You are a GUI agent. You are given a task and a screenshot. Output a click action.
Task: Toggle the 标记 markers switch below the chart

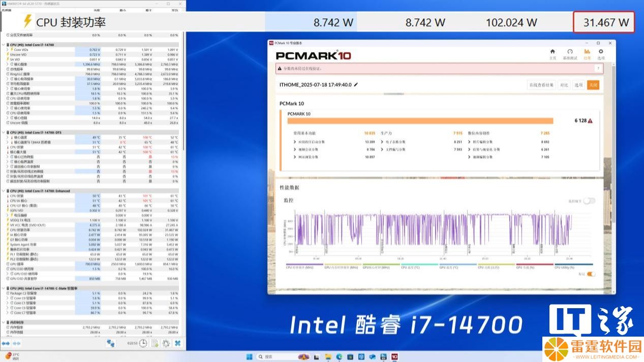[x=591, y=274]
